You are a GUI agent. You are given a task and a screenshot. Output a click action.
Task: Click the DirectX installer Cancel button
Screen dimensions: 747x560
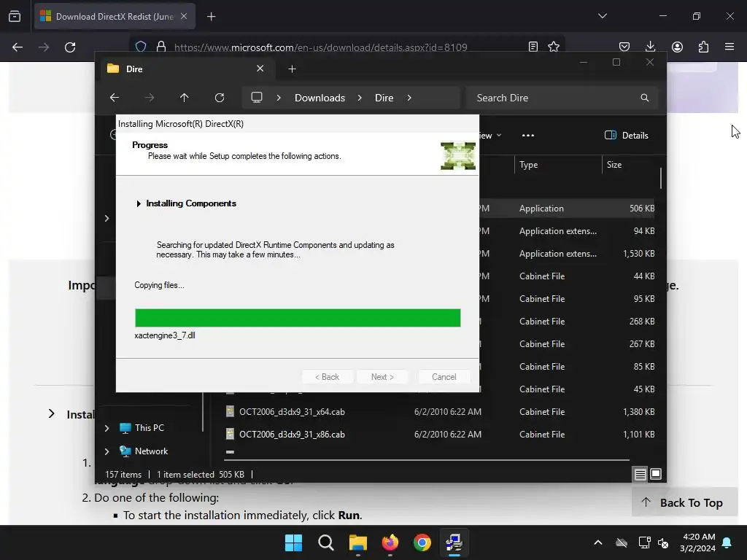[444, 377]
